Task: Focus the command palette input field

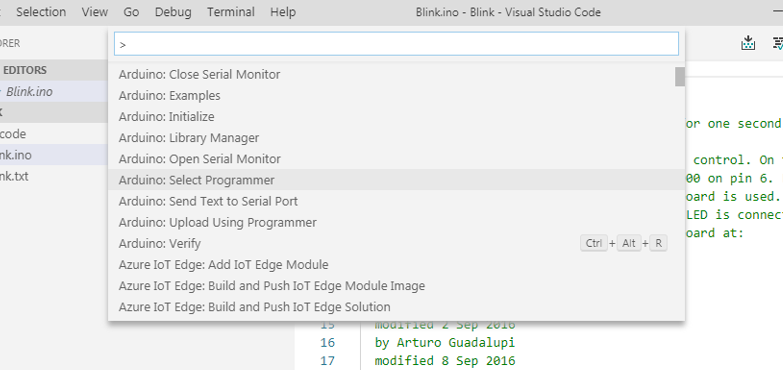Action: pyautogui.click(x=396, y=44)
